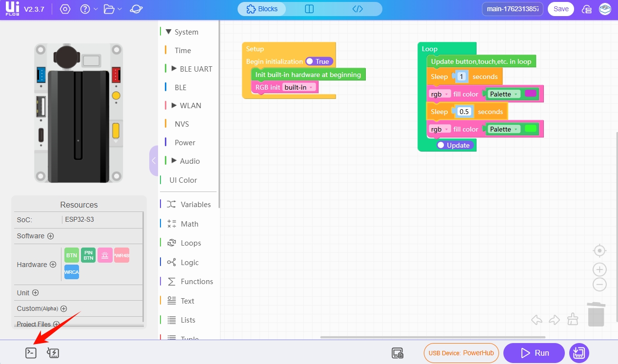Expand the BLE UART category

tap(174, 69)
